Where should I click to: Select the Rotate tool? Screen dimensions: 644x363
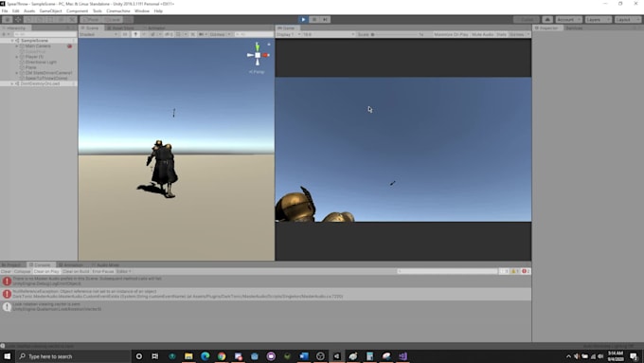[28, 19]
